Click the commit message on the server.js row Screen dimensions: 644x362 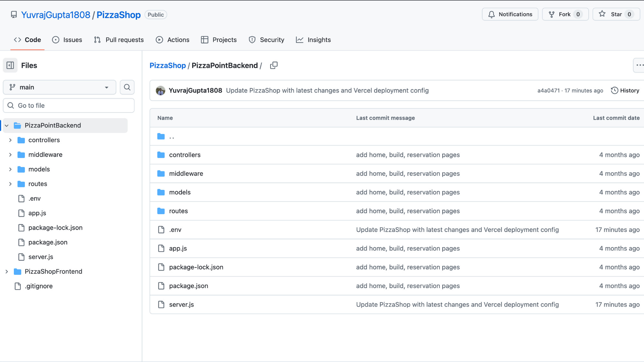(x=457, y=304)
